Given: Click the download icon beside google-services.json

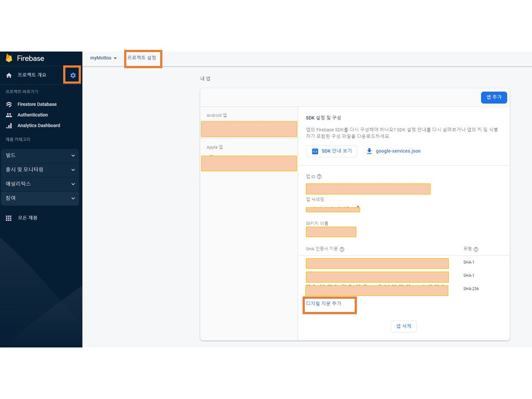Looking at the screenshot, I should tap(369, 151).
